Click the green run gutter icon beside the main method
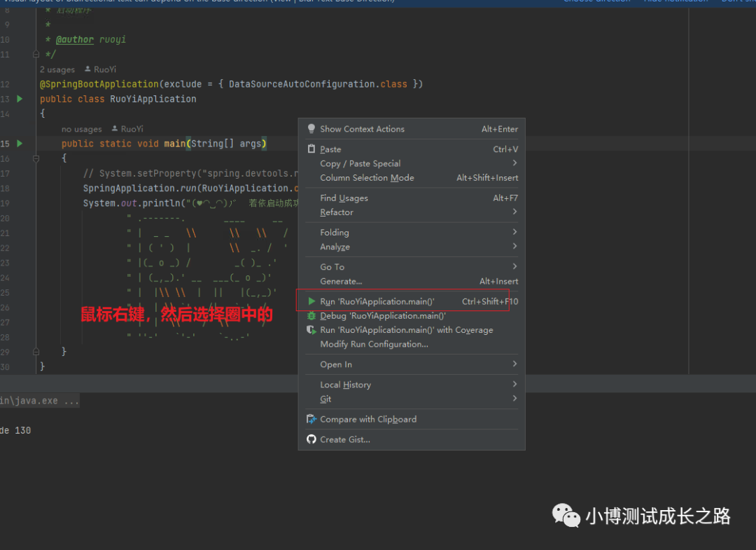 pos(20,144)
